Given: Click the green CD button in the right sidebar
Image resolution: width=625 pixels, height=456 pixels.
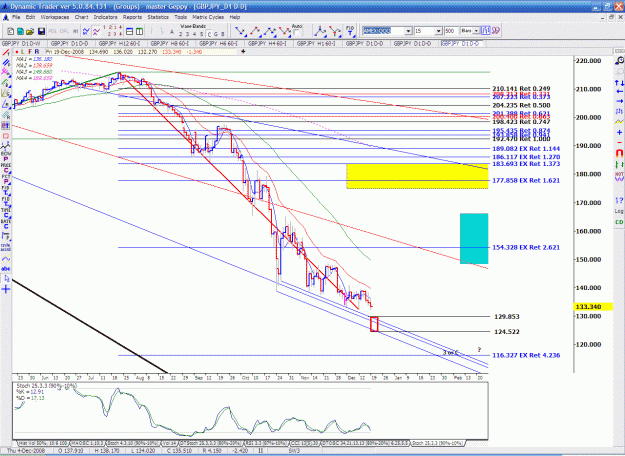Looking at the screenshot, I should click(619, 222).
